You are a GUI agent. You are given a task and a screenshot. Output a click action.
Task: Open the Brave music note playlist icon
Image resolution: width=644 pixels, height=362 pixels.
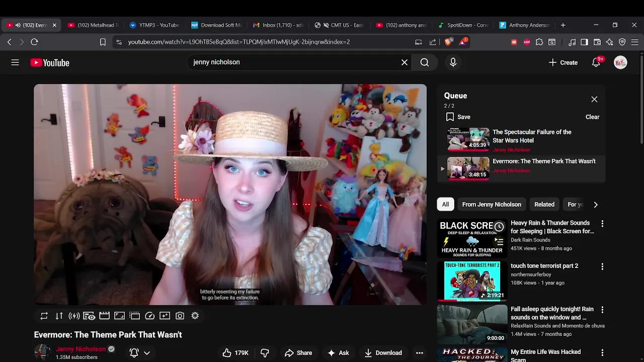click(572, 42)
